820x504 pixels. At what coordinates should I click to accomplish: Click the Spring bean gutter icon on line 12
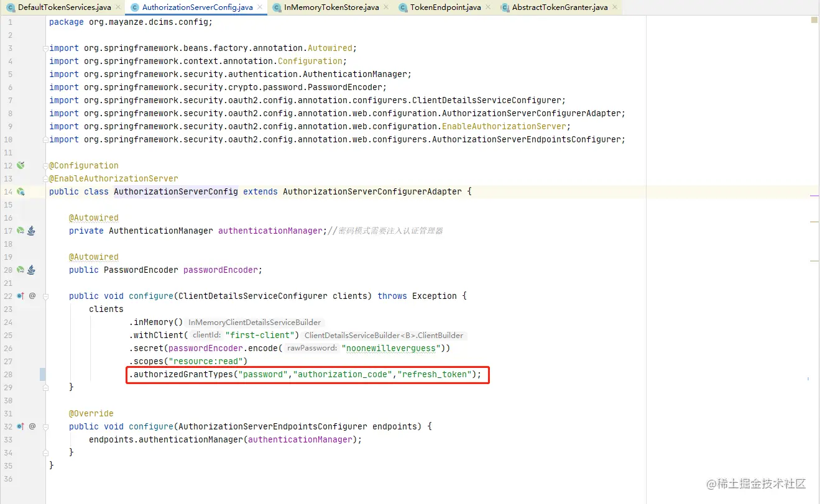point(21,165)
